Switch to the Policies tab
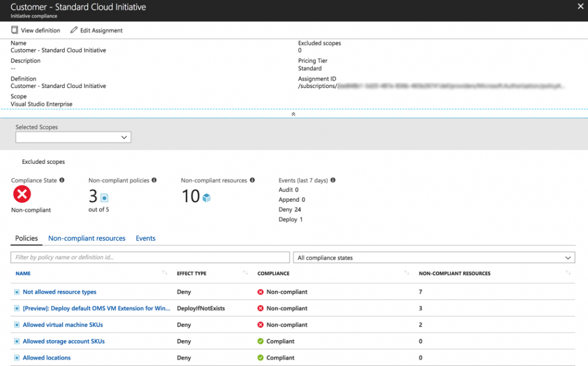This screenshot has width=588, height=366. [26, 238]
